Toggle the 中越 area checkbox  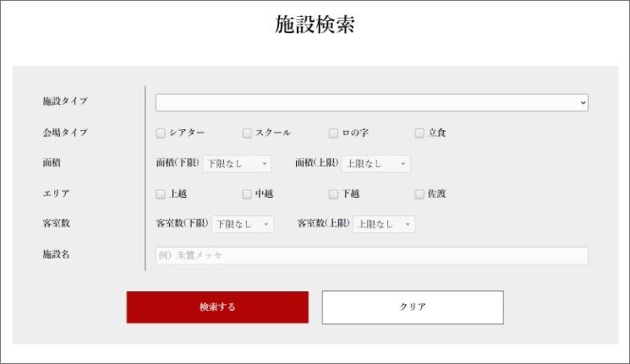[247, 194]
